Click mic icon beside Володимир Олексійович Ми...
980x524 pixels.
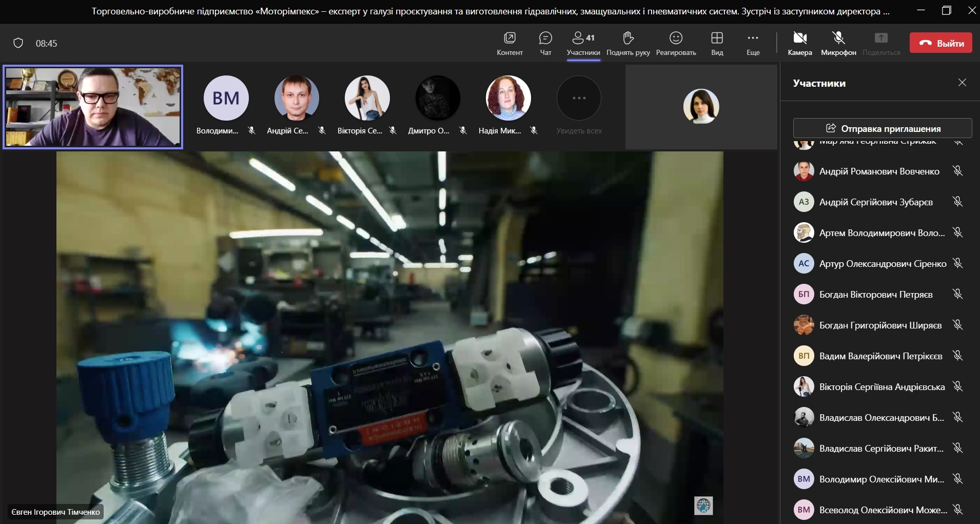pyautogui.click(x=957, y=479)
